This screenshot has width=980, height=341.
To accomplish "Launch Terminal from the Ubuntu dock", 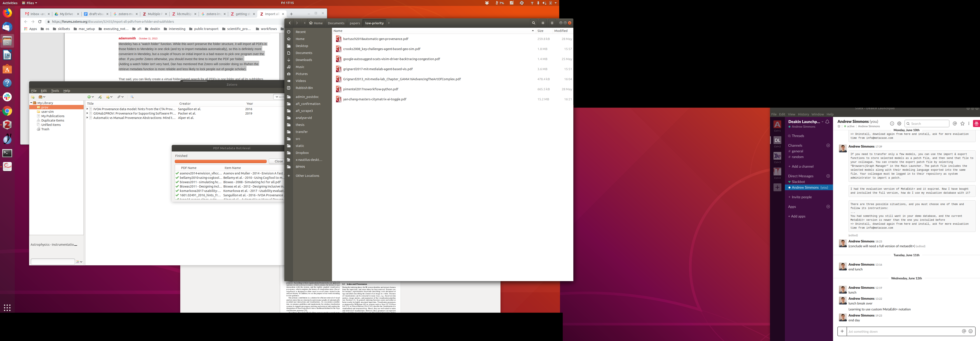I will [x=7, y=153].
